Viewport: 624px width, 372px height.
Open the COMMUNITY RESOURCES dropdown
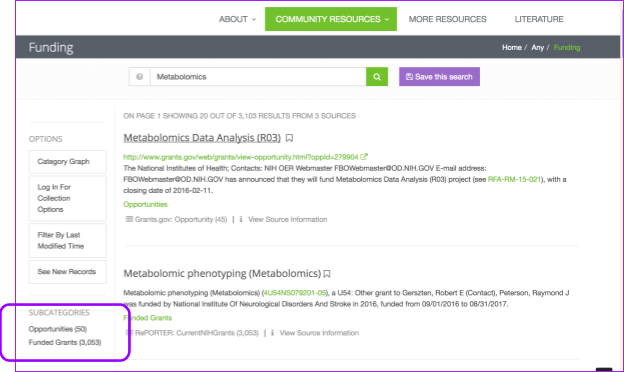click(x=331, y=19)
